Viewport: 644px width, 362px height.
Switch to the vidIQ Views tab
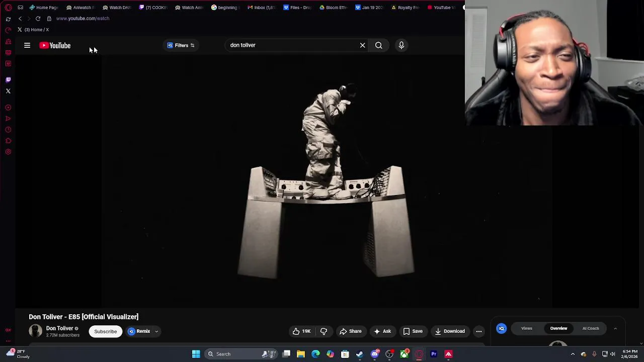tap(527, 328)
